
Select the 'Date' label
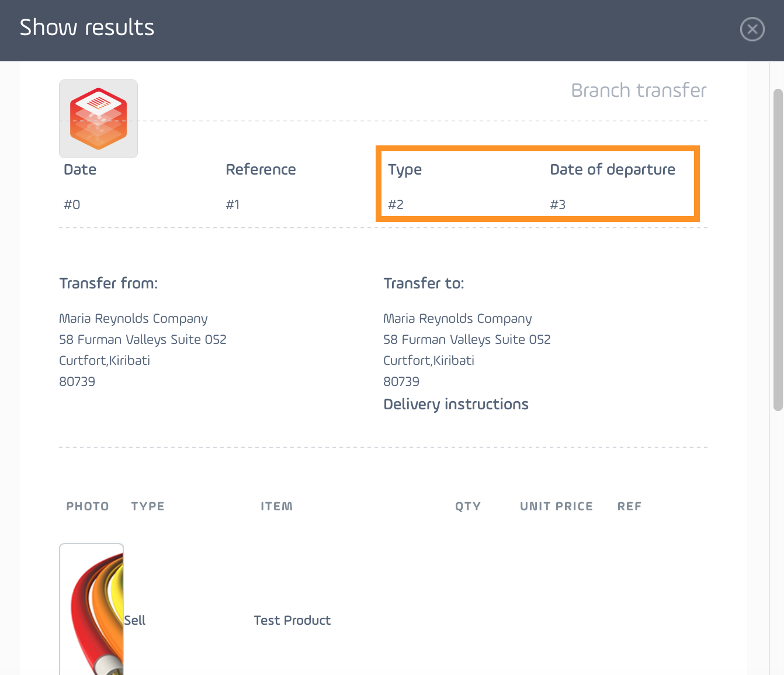coord(80,170)
